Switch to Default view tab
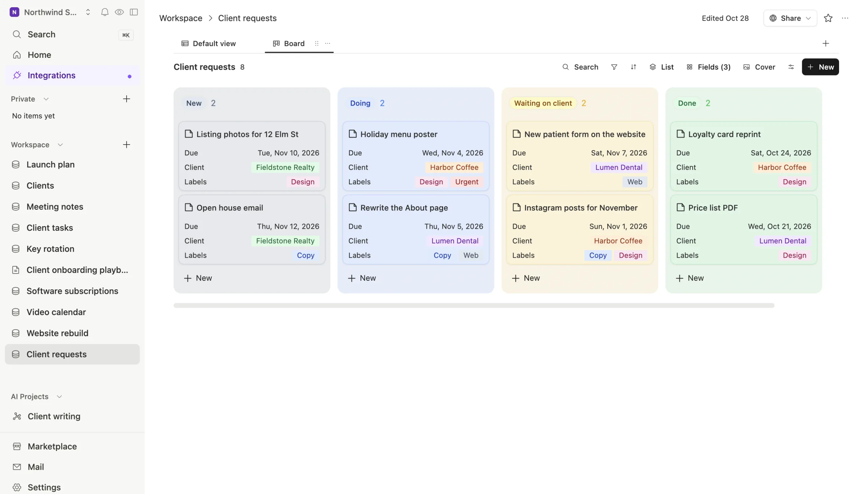Screen dimensions: 868x494 pyautogui.click(x=209, y=44)
